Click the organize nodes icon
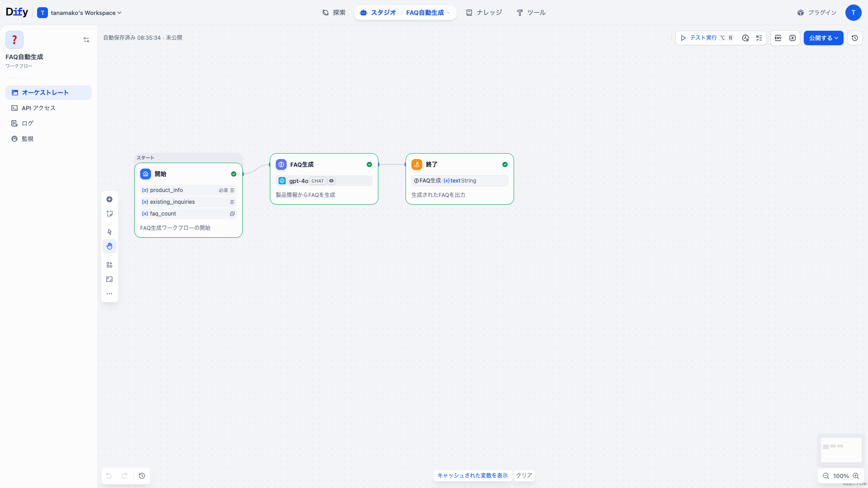868x488 pixels. pos(109,265)
